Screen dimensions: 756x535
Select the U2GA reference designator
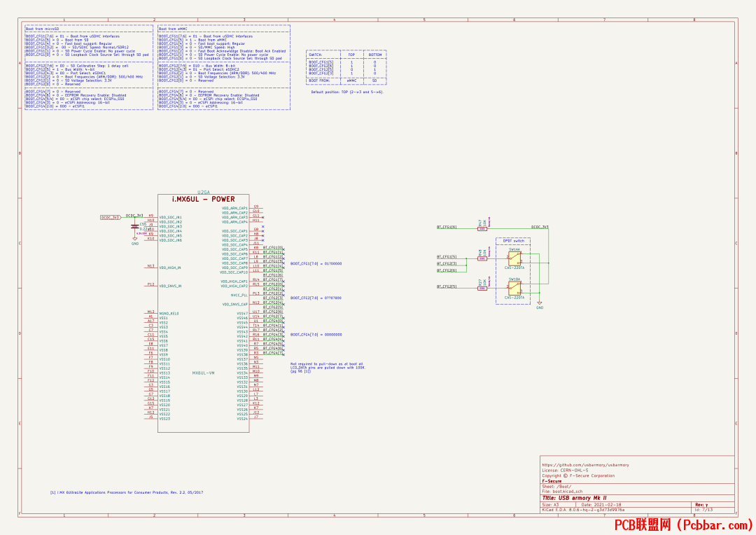[204, 192]
